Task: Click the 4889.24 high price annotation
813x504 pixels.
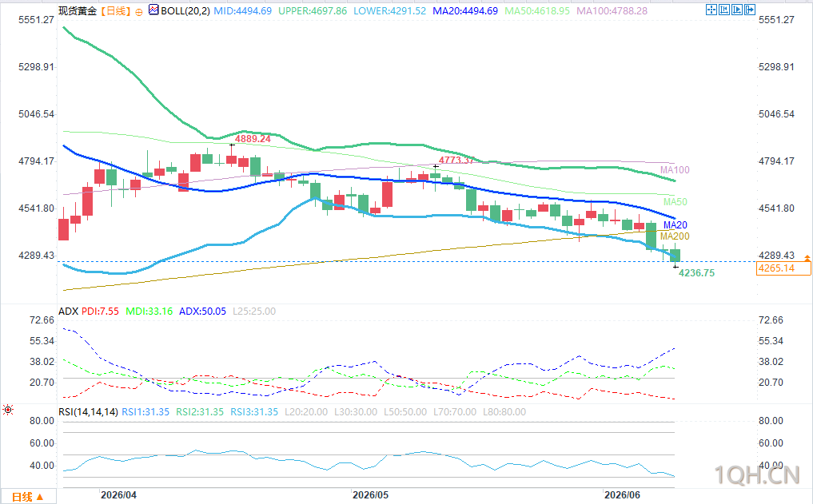Action: pyautogui.click(x=253, y=139)
